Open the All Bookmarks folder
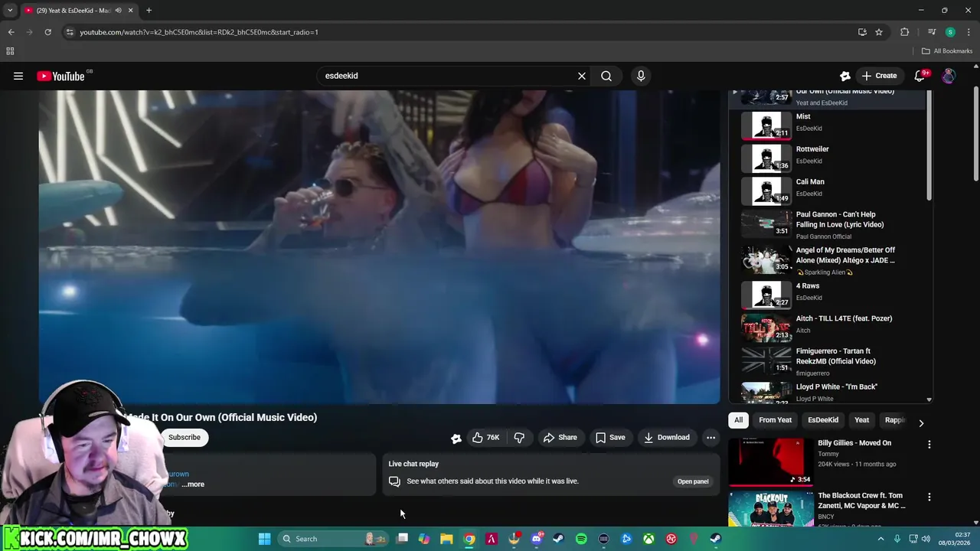 pos(947,51)
